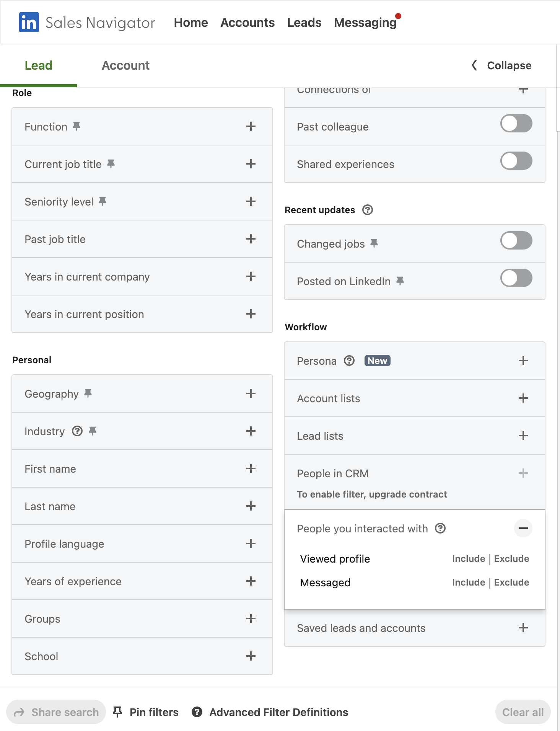Open Messaging from the top navigation

[365, 23]
